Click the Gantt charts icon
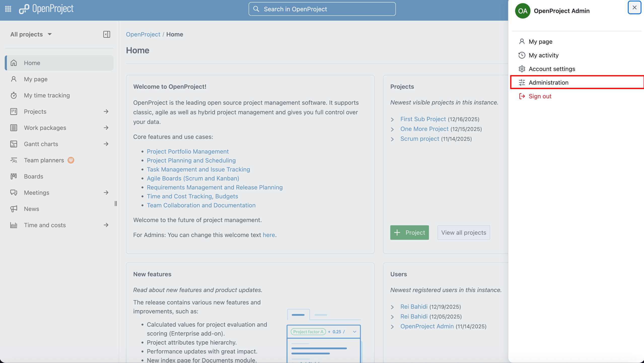644x363 pixels. click(x=14, y=144)
